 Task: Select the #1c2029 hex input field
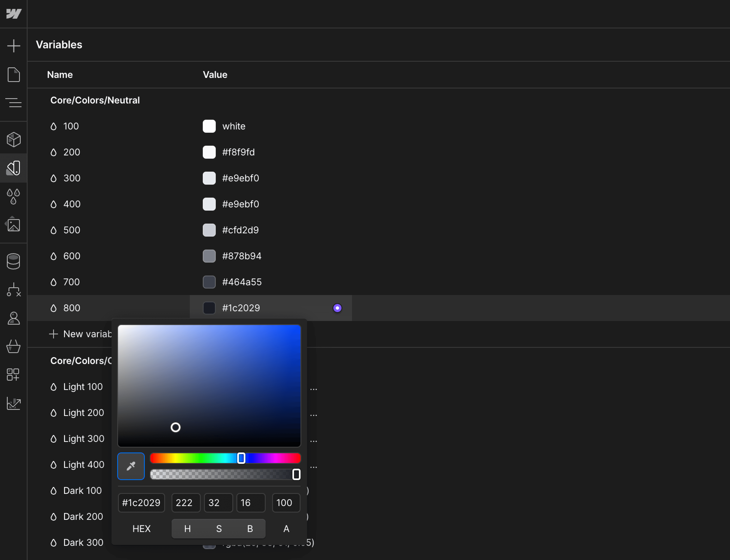141,503
